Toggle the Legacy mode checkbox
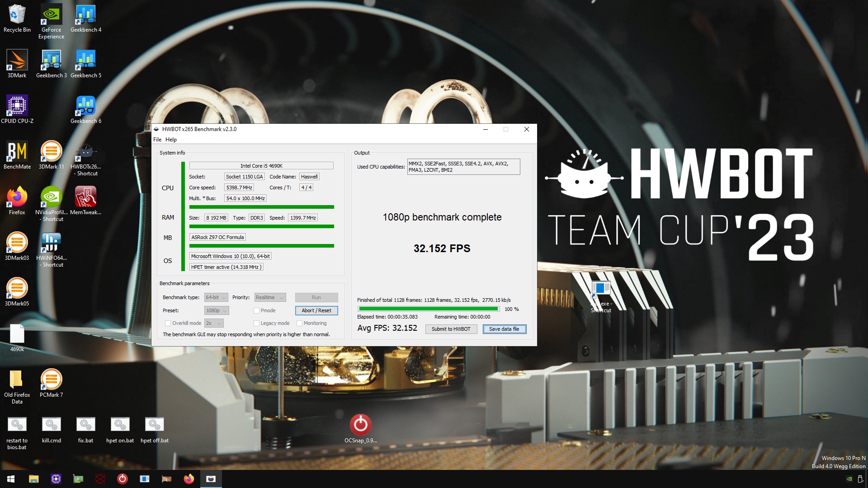Screen dimensions: 868x488 tap(256, 323)
